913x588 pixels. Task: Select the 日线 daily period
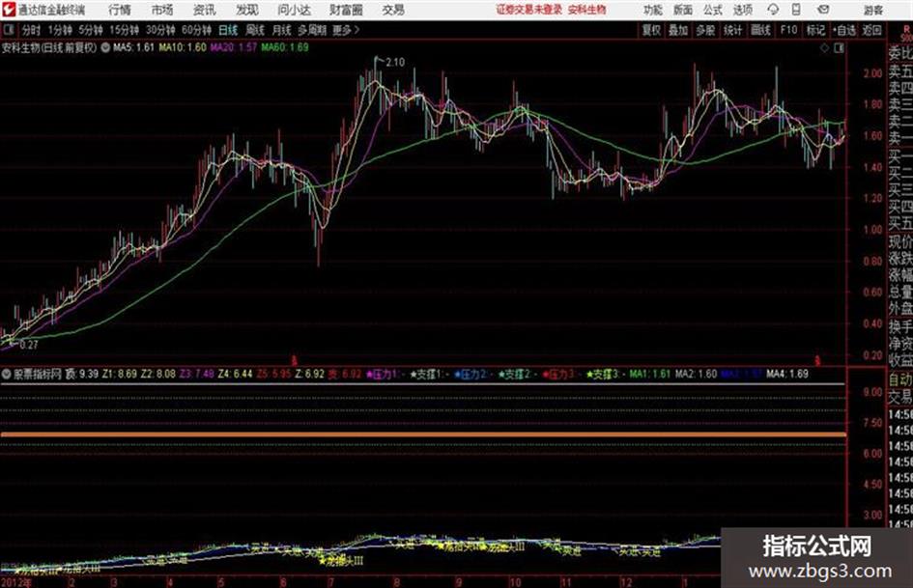point(228,30)
